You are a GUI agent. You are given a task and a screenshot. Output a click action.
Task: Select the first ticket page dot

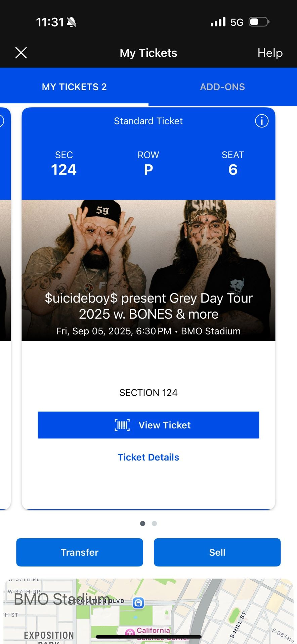143,523
